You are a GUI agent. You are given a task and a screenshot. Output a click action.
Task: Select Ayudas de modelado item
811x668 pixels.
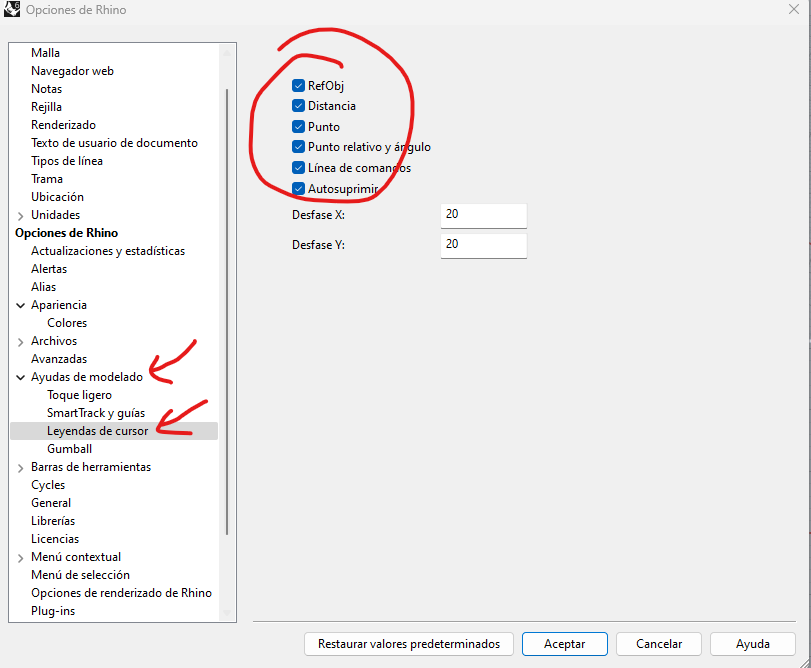point(87,377)
